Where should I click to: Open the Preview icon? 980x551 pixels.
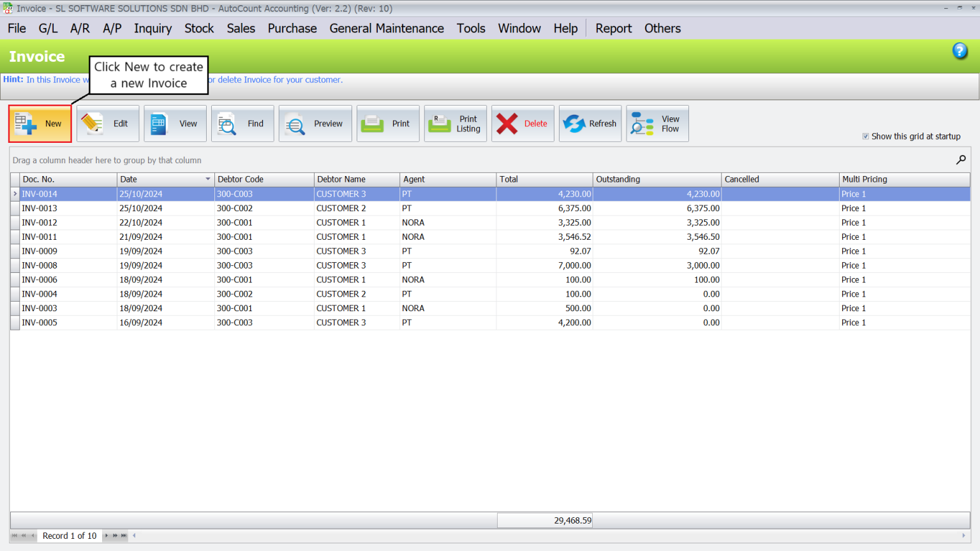(x=295, y=123)
